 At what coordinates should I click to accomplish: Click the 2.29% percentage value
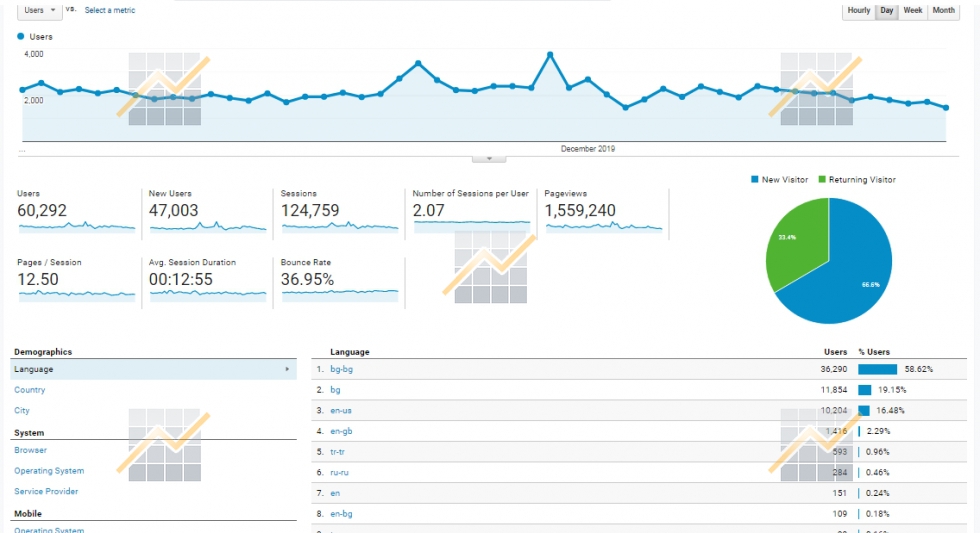point(878,431)
